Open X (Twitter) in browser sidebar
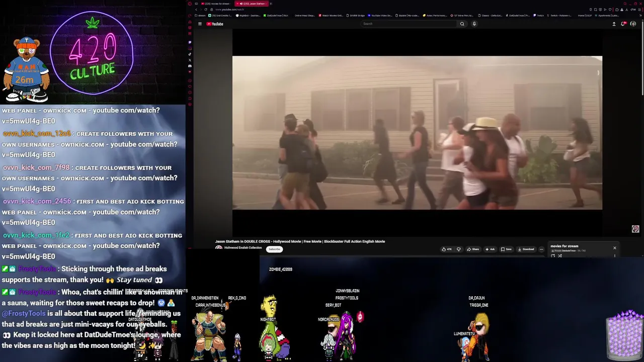Viewport: 644px width, 362px height. [190, 60]
